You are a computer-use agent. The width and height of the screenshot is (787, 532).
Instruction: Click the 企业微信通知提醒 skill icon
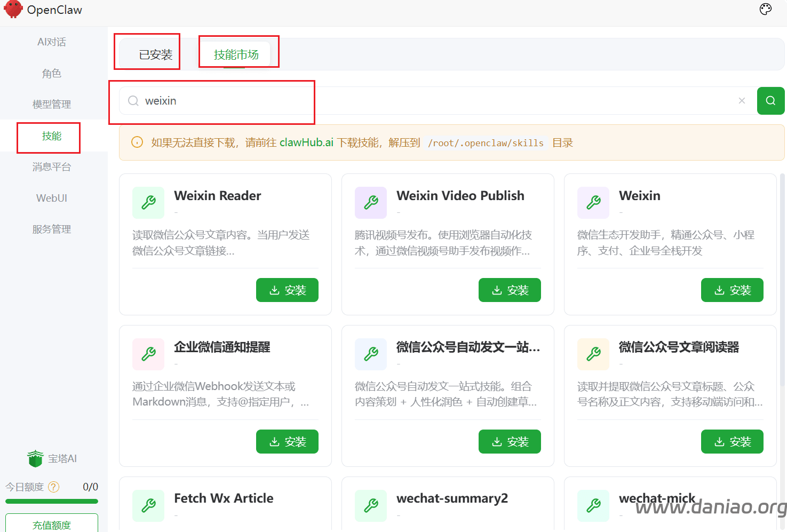(x=148, y=354)
